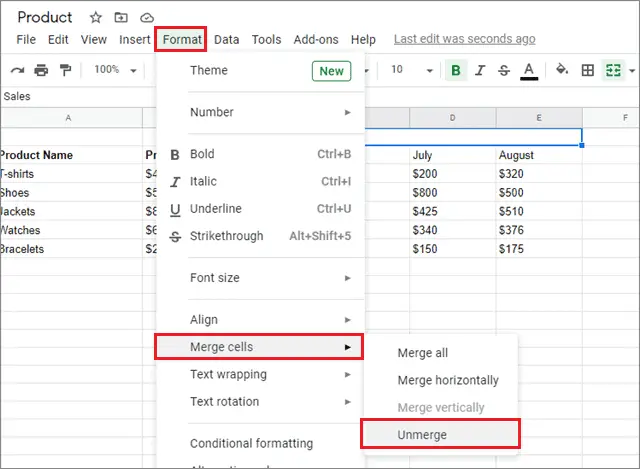
Task: Click the merge cells toolbar icon
Action: tap(613, 70)
